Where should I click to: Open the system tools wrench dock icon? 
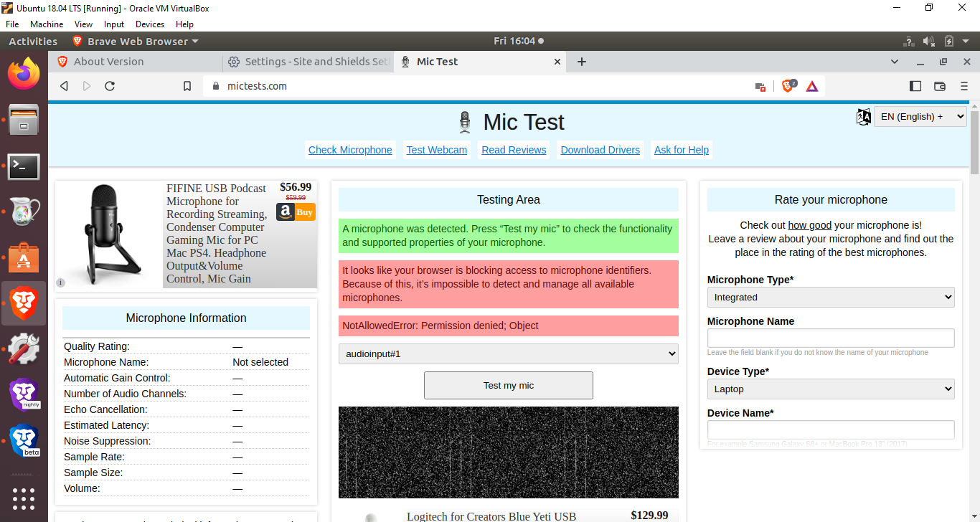point(24,348)
